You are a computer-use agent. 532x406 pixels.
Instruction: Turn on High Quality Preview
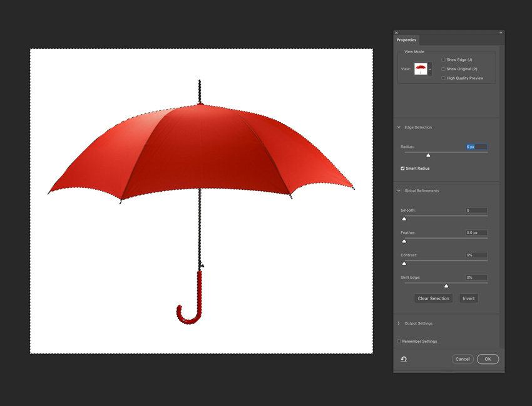click(x=443, y=78)
